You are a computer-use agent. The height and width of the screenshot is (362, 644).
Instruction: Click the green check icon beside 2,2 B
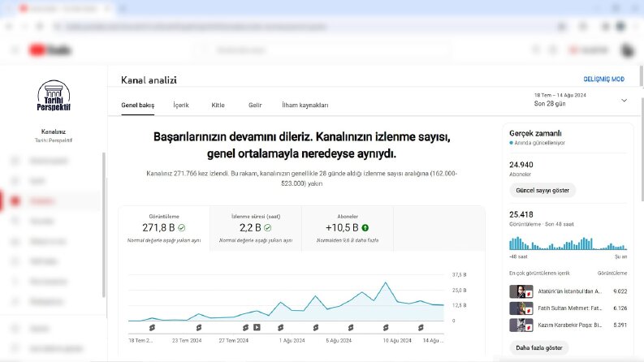point(267,227)
